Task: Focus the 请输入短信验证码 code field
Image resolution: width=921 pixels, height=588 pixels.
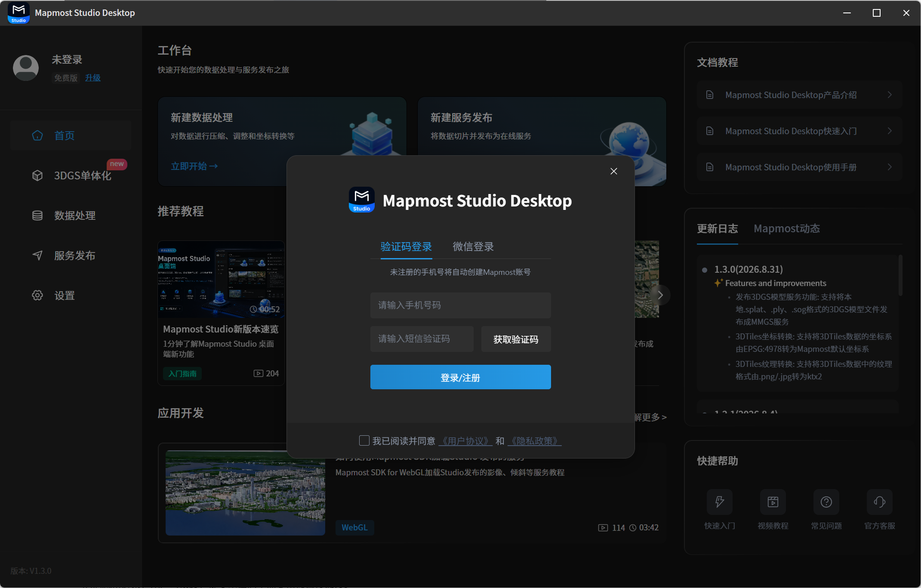Action: point(422,339)
